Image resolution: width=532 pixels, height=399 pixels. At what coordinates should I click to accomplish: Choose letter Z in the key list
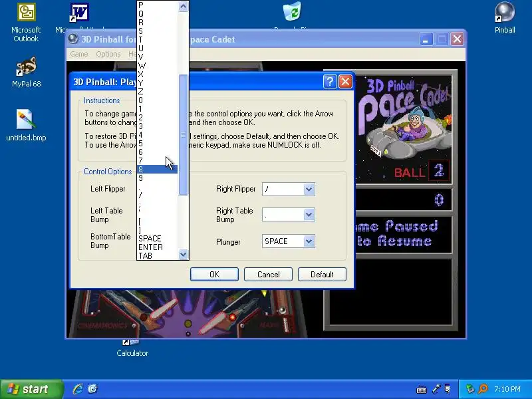158,92
